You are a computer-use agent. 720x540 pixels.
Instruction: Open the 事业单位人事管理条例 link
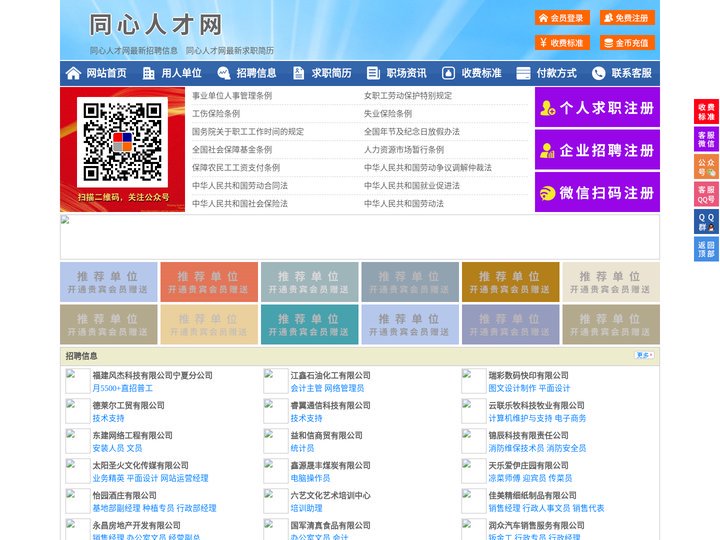pos(232,96)
